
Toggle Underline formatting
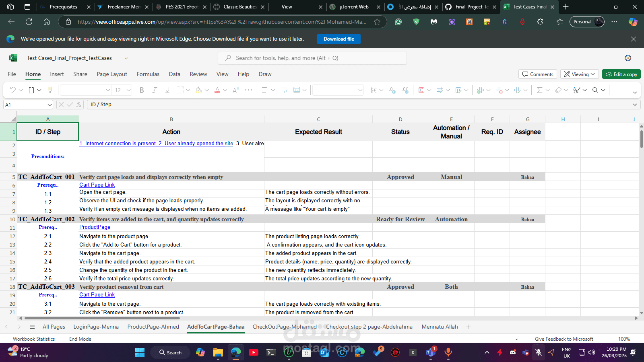pos(167,90)
